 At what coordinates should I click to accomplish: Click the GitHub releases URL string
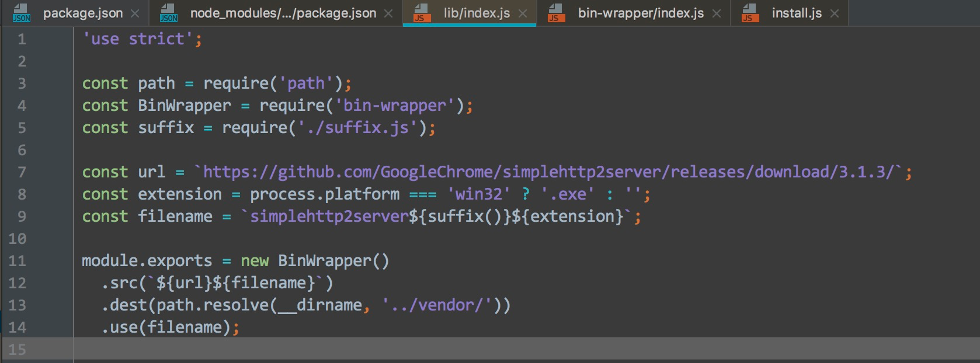point(549,172)
